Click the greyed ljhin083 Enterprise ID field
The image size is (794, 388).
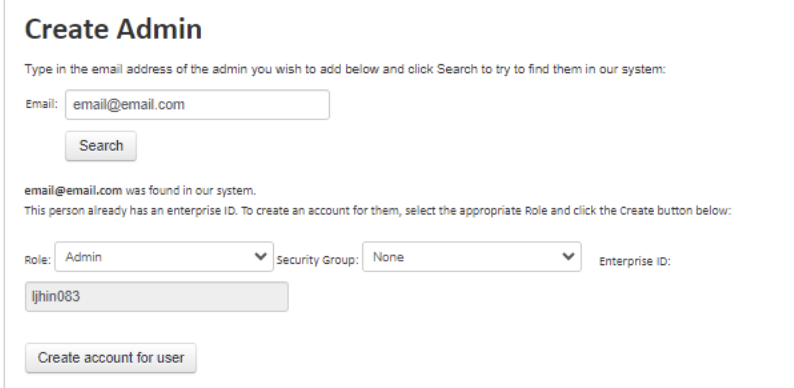coord(156,296)
